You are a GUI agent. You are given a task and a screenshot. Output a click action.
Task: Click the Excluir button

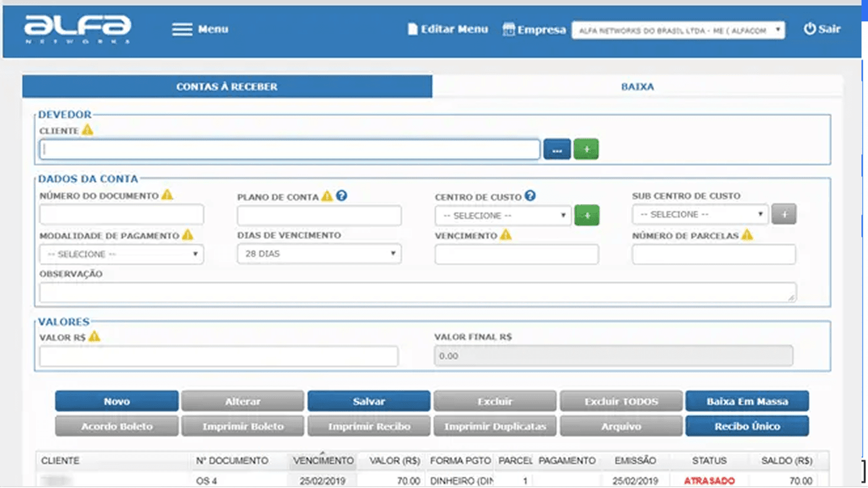[495, 401]
